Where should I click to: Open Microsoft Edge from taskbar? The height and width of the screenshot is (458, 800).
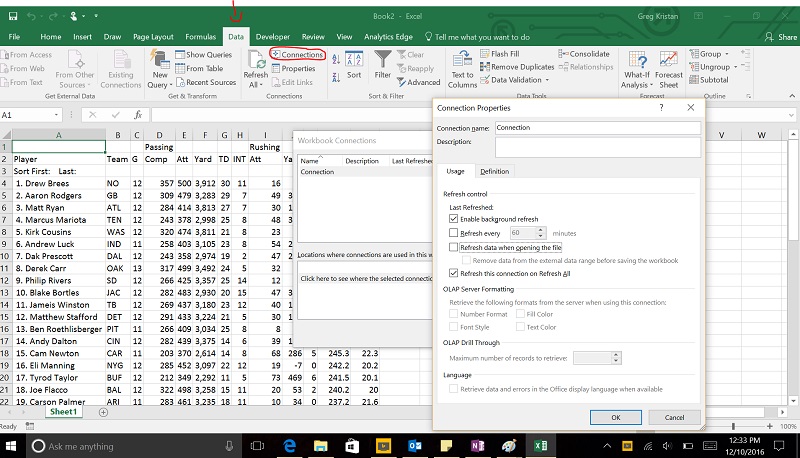click(289, 446)
